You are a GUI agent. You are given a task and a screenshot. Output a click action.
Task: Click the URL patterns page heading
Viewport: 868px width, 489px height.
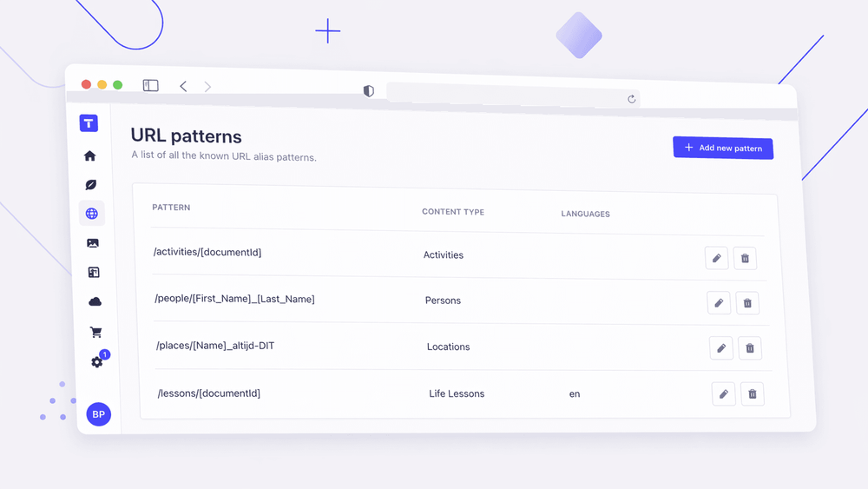click(186, 136)
